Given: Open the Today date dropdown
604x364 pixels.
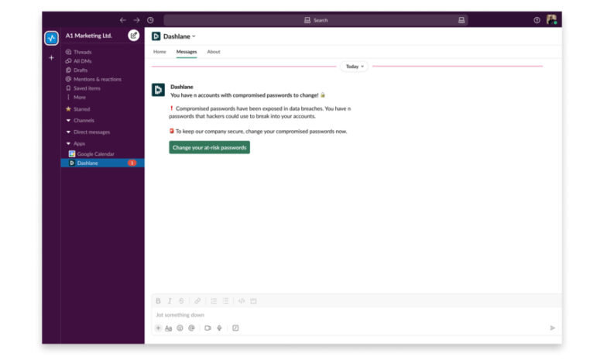Looking at the screenshot, I should 354,67.
